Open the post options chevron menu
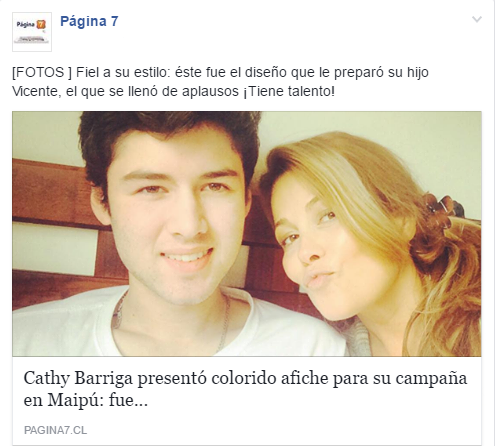The image size is (495, 446). [477, 19]
